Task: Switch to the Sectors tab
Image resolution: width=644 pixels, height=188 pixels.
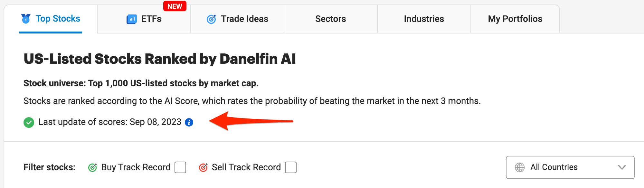Action: (330, 19)
